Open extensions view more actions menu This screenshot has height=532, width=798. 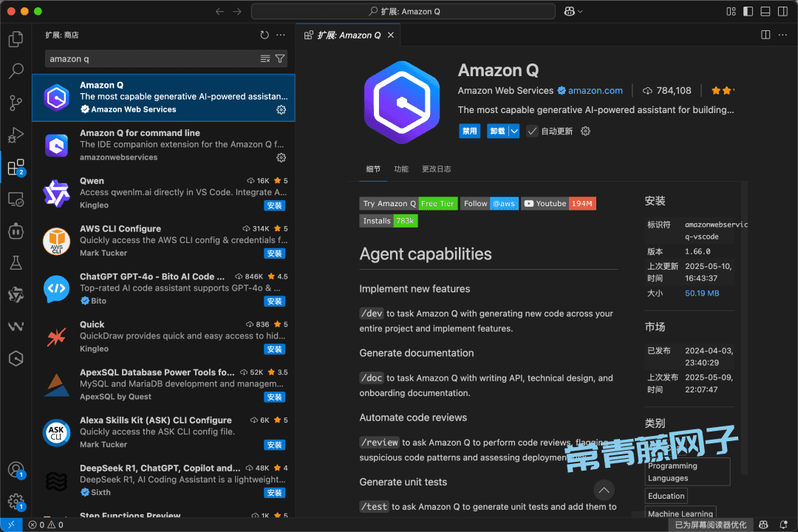coord(281,35)
